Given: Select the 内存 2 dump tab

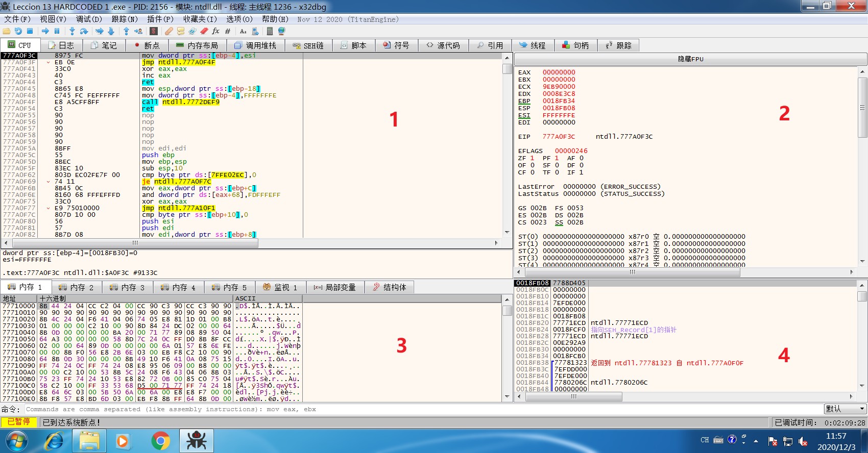Looking at the screenshot, I should tap(77, 287).
